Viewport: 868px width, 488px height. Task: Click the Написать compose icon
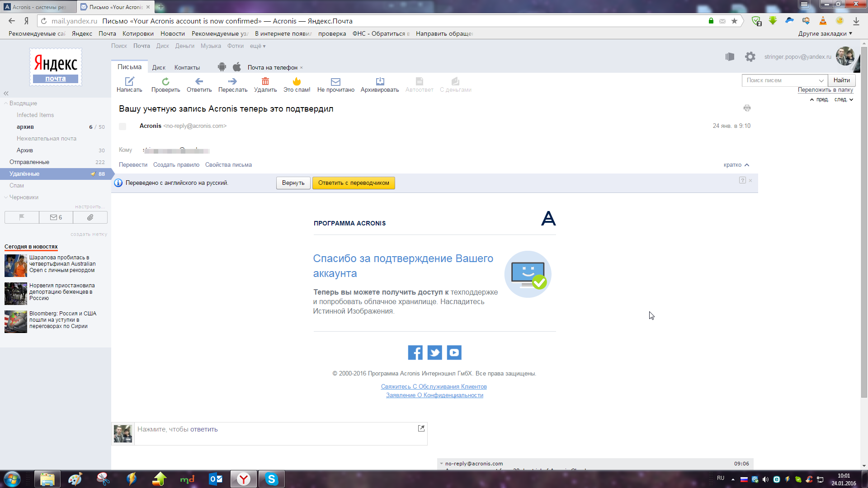pos(129,81)
